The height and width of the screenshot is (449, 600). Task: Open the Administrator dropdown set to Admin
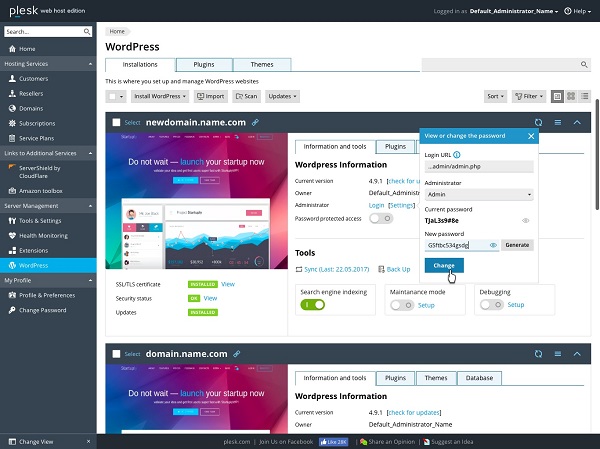point(479,195)
